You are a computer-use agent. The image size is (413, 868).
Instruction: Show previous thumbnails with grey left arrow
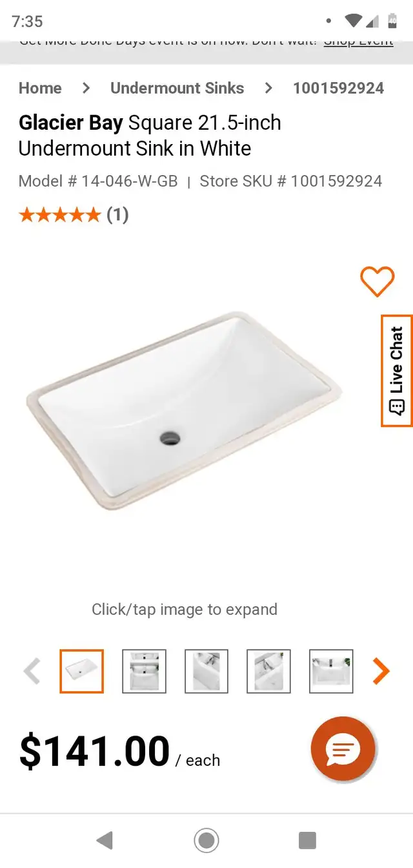click(x=32, y=671)
